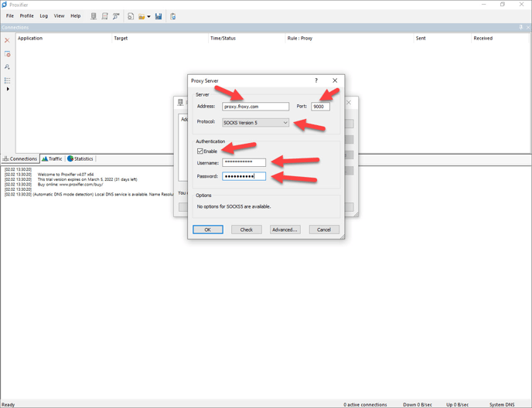Click the Port field showing 9000
The width and height of the screenshot is (532, 408).
320,107
